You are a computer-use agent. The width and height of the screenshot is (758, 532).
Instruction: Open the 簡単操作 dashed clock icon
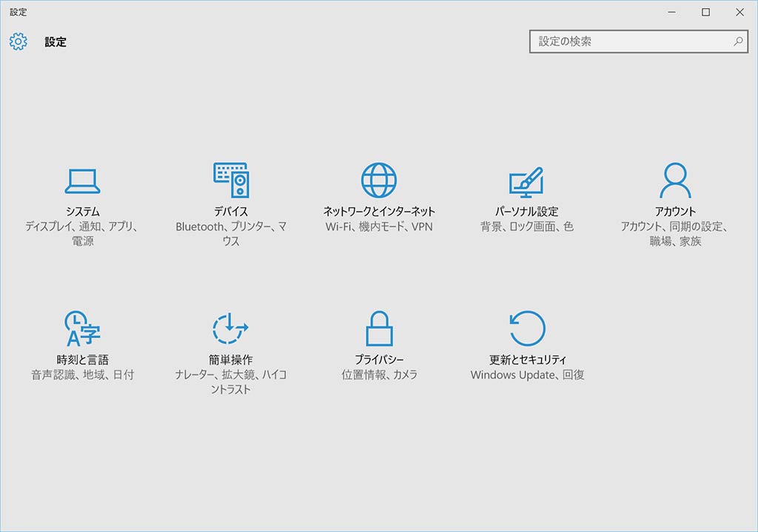coord(230,328)
